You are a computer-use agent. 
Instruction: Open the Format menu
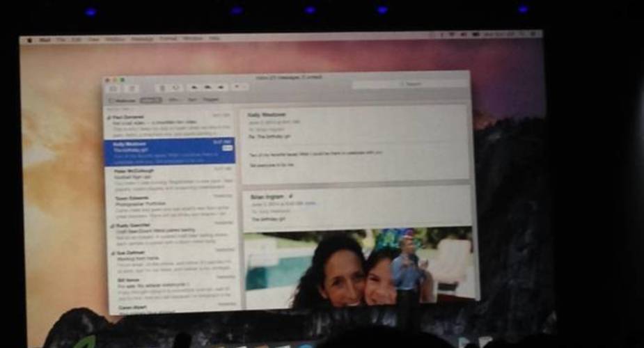168,38
